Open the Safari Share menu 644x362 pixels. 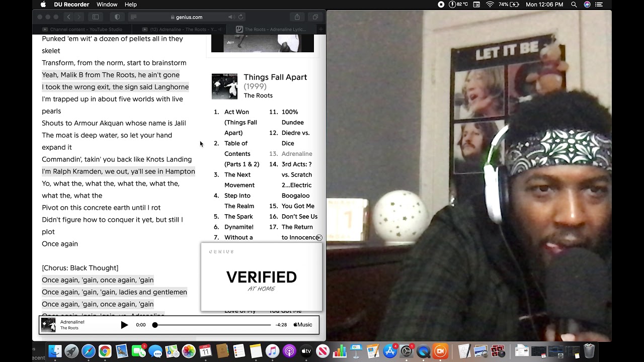(x=297, y=17)
